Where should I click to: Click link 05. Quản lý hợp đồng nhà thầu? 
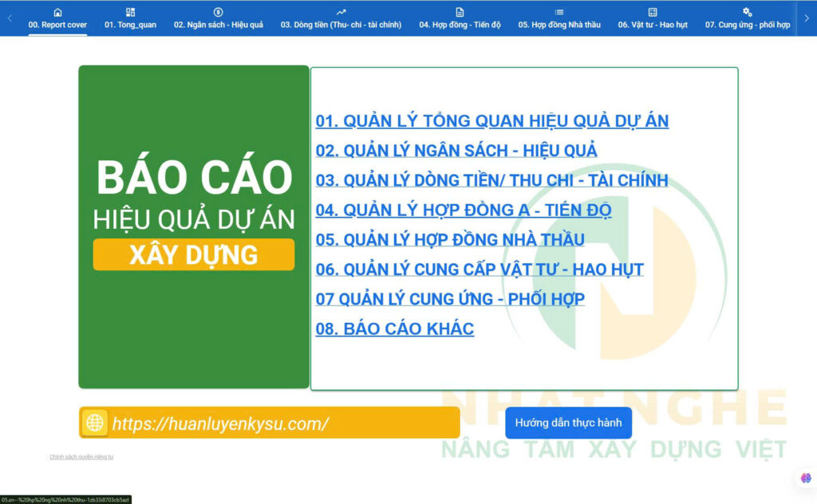point(450,239)
